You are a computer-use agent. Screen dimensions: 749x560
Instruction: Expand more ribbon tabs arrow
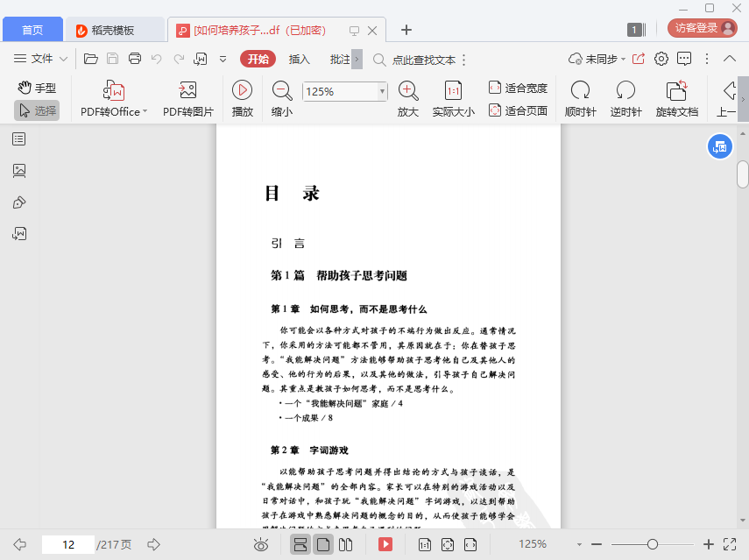click(357, 60)
